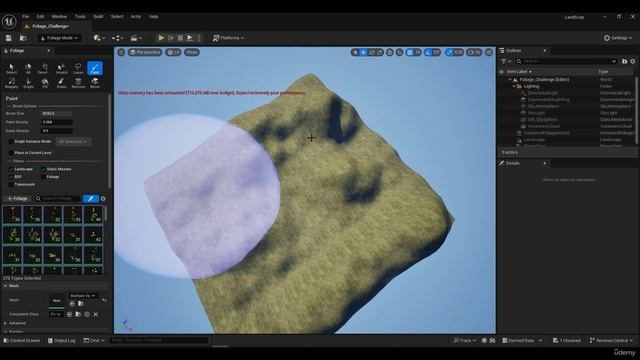640x360 pixels.
Task: Toggle the Translucent filter checkbox
Action: 11,184
